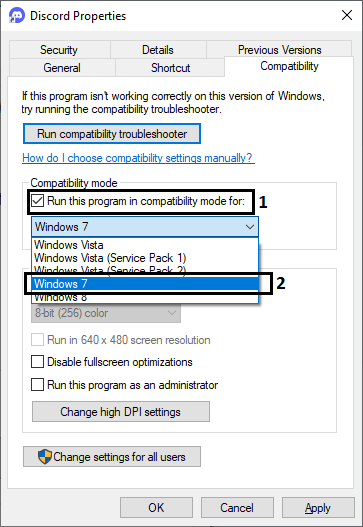Image resolution: width=363 pixels, height=527 pixels.
Task: Click the shield icon on Change settings button
Action: point(45,456)
